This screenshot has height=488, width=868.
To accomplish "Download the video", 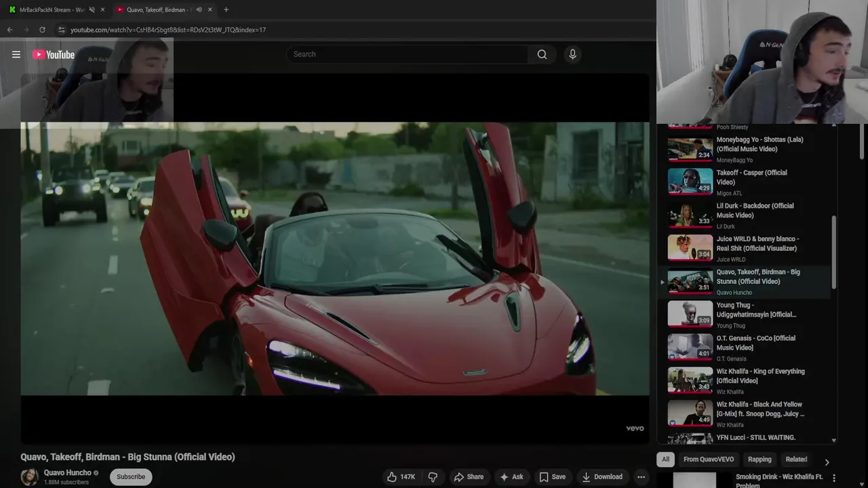I will pyautogui.click(x=602, y=476).
